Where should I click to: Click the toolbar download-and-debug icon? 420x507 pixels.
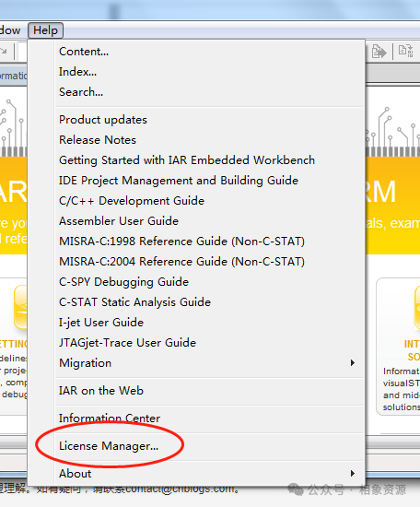coord(379,52)
